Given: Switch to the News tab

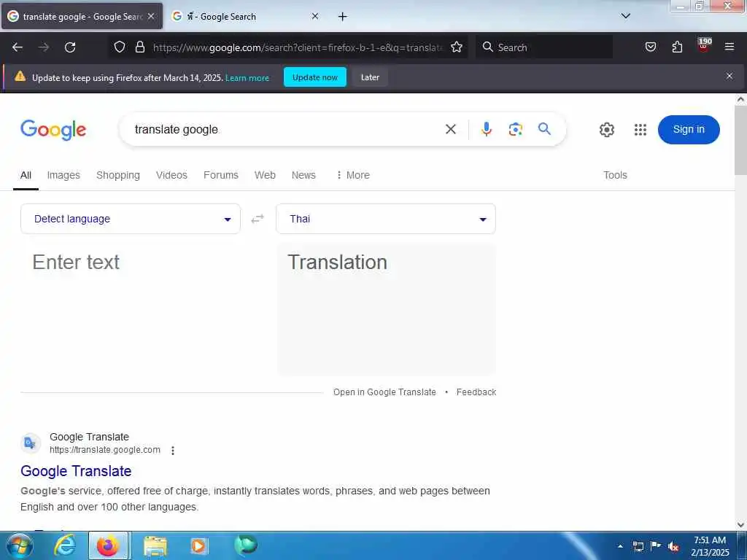Looking at the screenshot, I should [x=303, y=175].
